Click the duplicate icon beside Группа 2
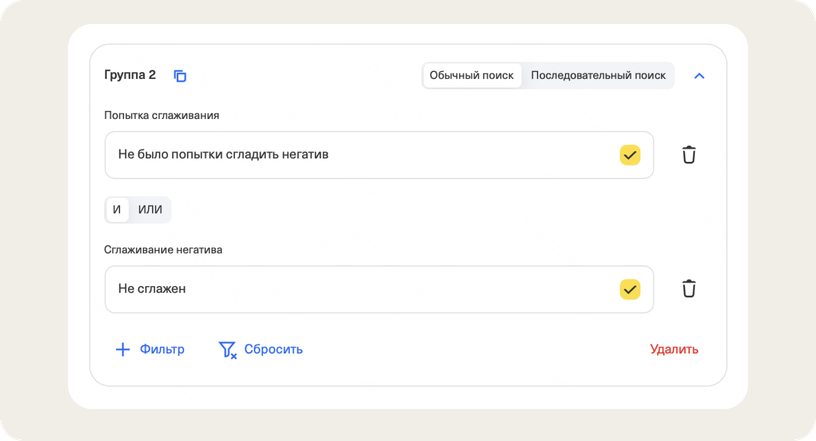 pos(180,76)
